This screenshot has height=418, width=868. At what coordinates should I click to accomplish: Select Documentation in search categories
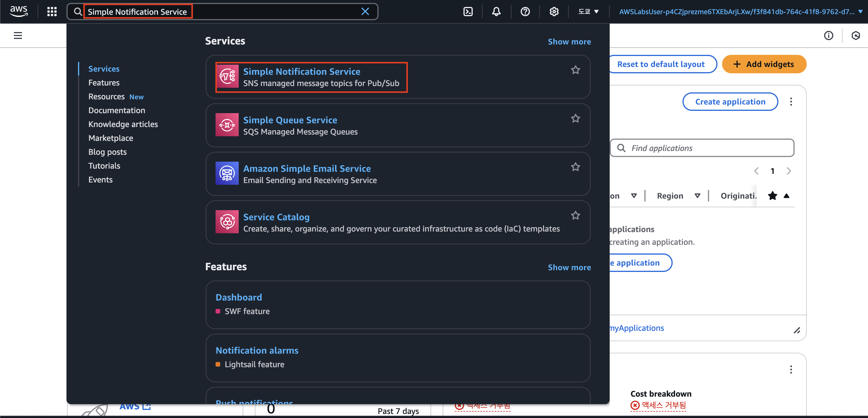pyautogui.click(x=116, y=110)
